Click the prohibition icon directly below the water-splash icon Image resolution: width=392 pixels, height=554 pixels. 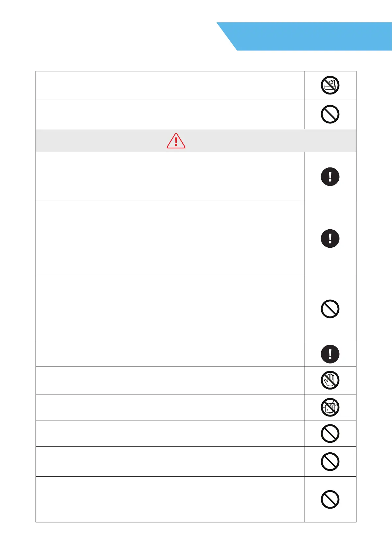tap(330, 433)
